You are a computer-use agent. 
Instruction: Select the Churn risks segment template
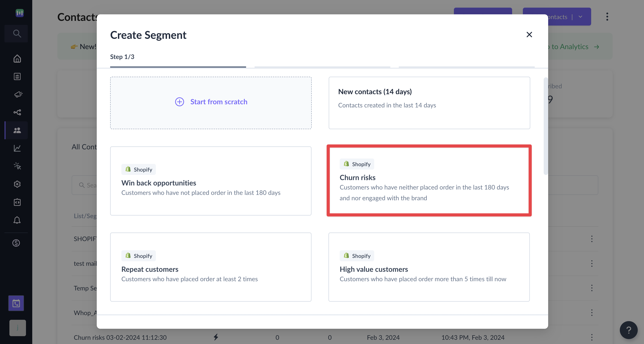(x=429, y=180)
